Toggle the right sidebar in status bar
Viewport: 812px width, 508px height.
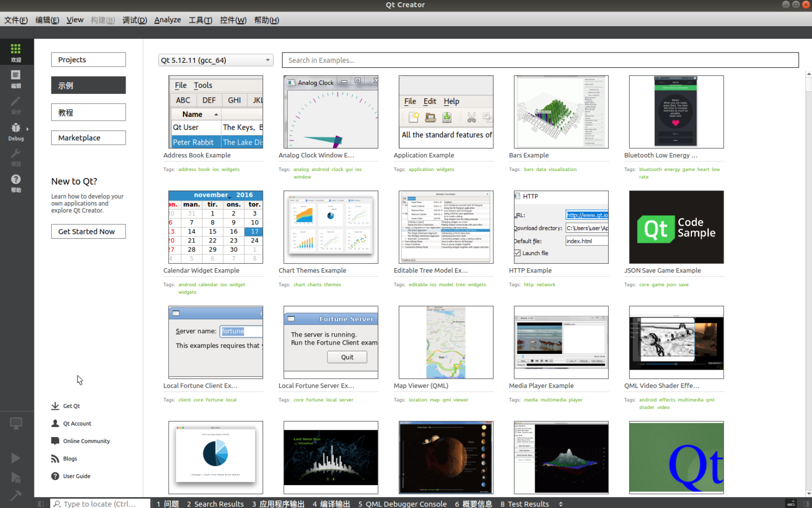[806, 504]
